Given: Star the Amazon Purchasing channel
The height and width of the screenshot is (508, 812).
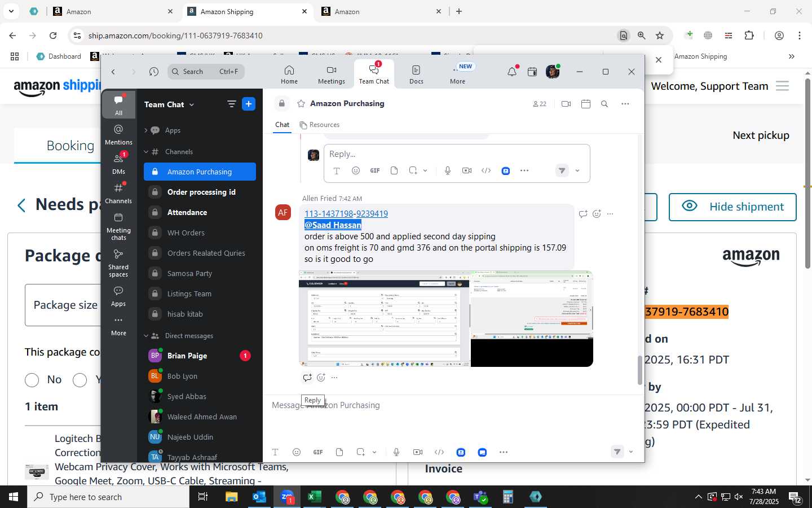Looking at the screenshot, I should point(301,104).
